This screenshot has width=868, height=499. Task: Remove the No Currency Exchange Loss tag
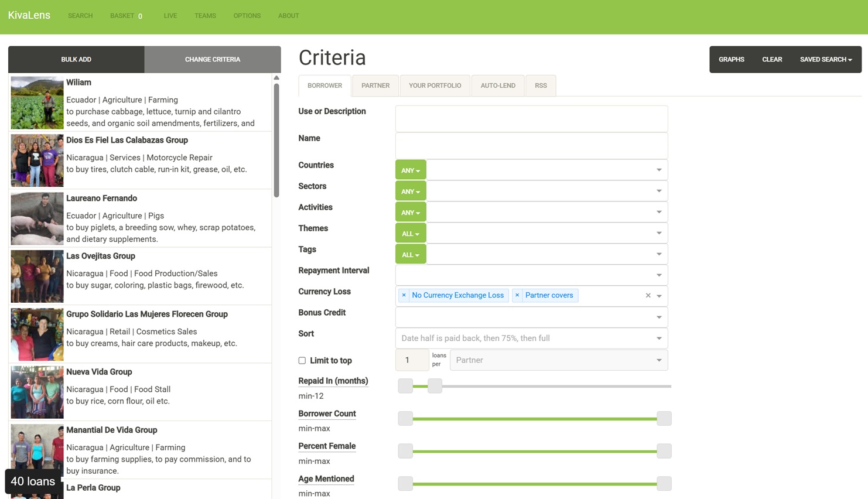coord(404,295)
